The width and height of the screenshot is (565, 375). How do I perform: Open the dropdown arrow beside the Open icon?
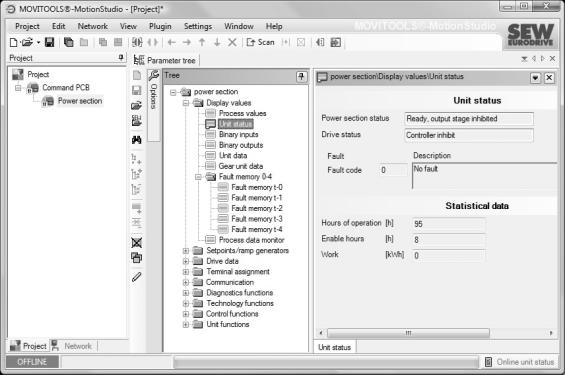pyautogui.click(x=38, y=43)
